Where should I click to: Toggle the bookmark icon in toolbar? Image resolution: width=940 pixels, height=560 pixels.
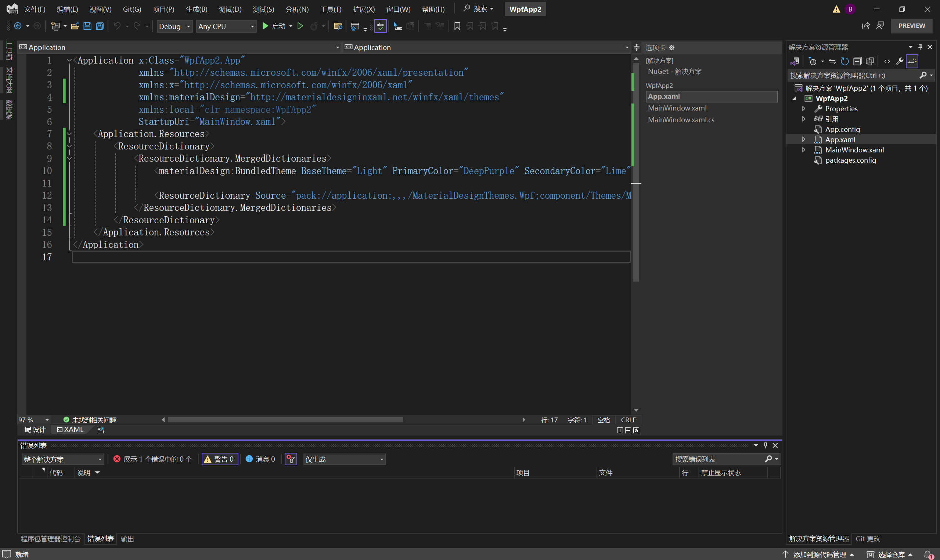(x=457, y=26)
